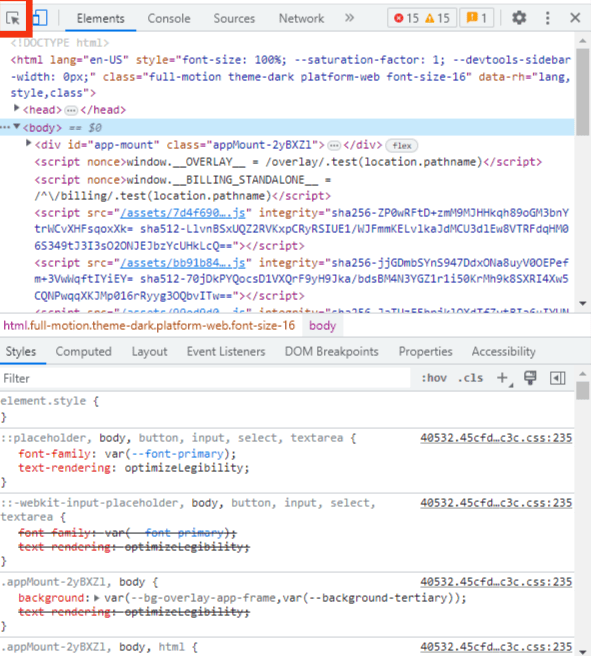
Task: Open the Properties pane tab
Action: pyautogui.click(x=425, y=351)
